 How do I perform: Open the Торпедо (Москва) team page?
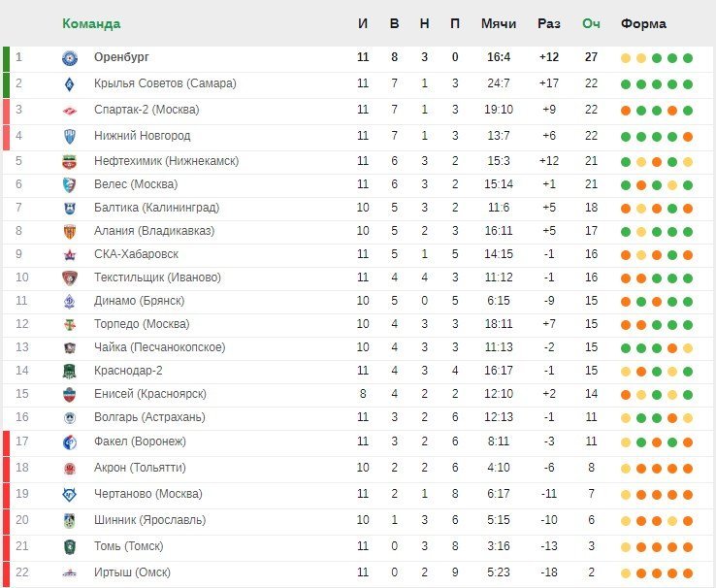pos(142,324)
